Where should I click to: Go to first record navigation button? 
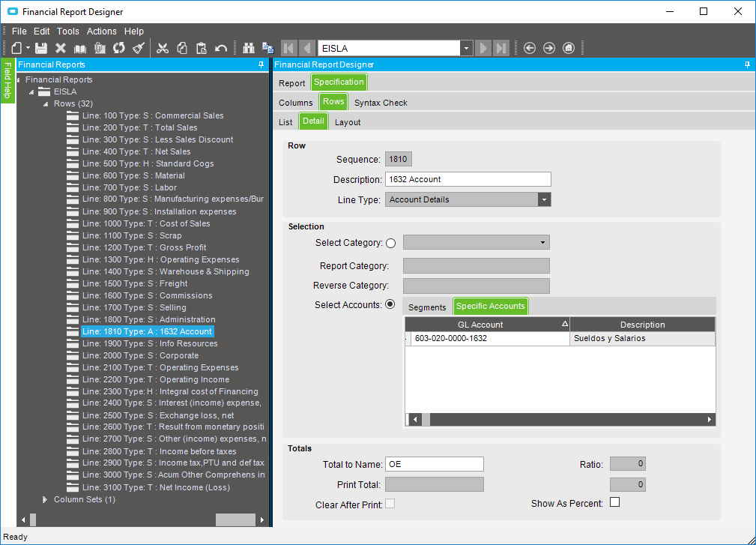288,48
